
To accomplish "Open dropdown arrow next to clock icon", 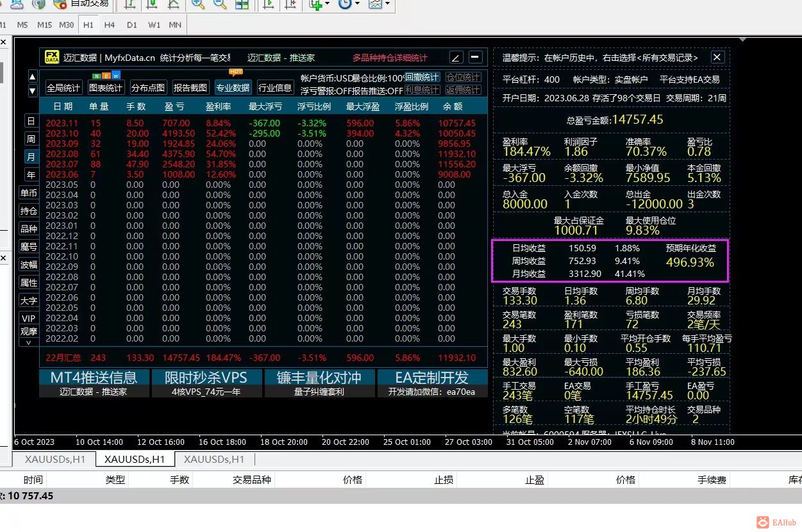I will (x=356, y=4).
